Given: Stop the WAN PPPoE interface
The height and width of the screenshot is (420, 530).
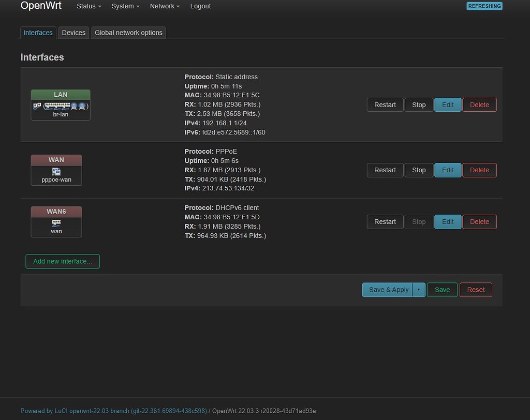Looking at the screenshot, I should pos(419,170).
